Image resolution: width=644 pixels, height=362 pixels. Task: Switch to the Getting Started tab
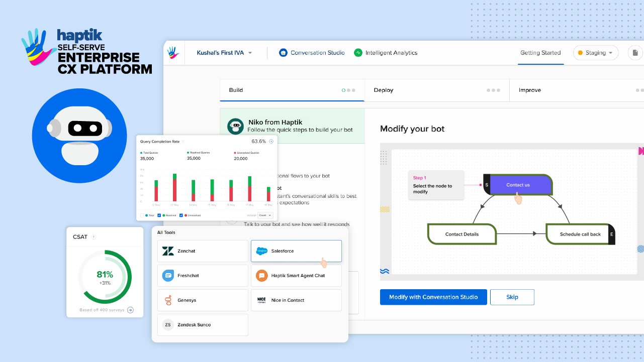point(540,53)
